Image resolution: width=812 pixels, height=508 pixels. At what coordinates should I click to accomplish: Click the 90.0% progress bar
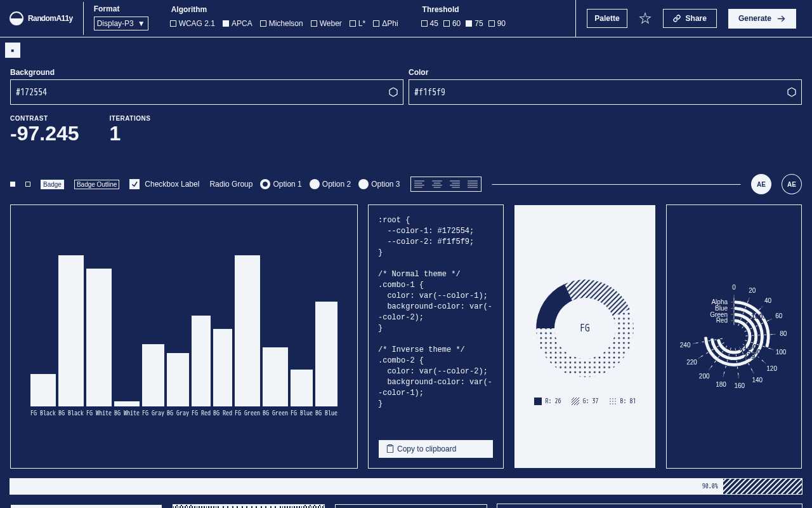(x=406, y=486)
